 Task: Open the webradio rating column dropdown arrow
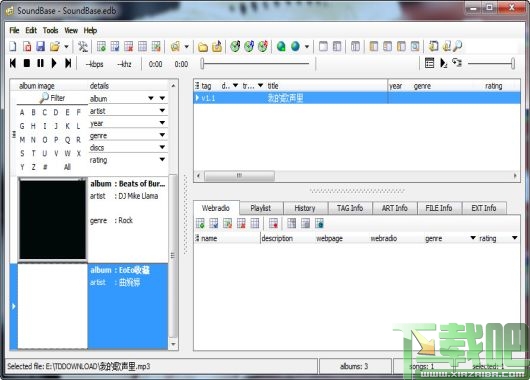[x=515, y=238]
